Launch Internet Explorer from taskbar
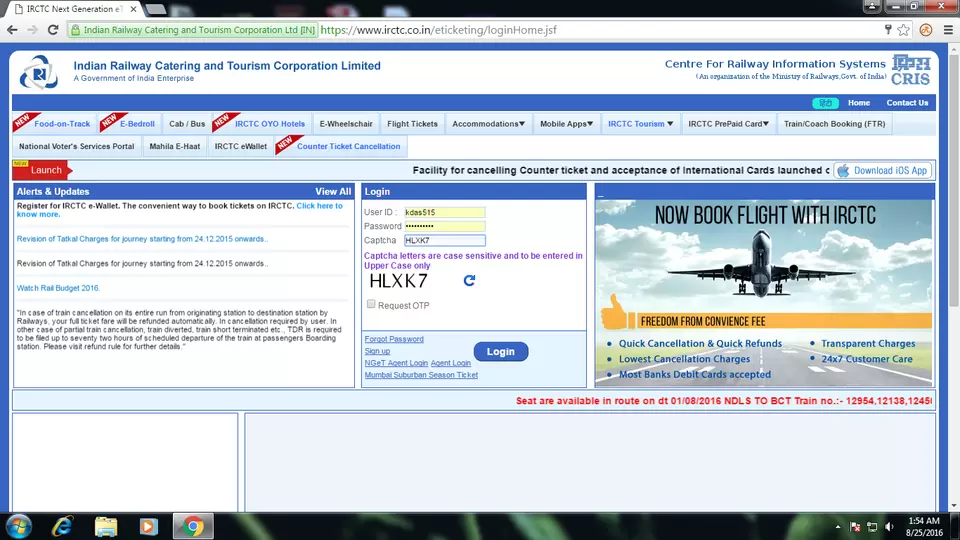 [62, 527]
